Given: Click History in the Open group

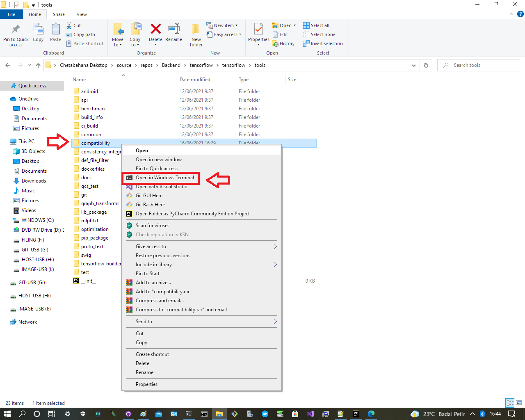Looking at the screenshot, I should [283, 43].
